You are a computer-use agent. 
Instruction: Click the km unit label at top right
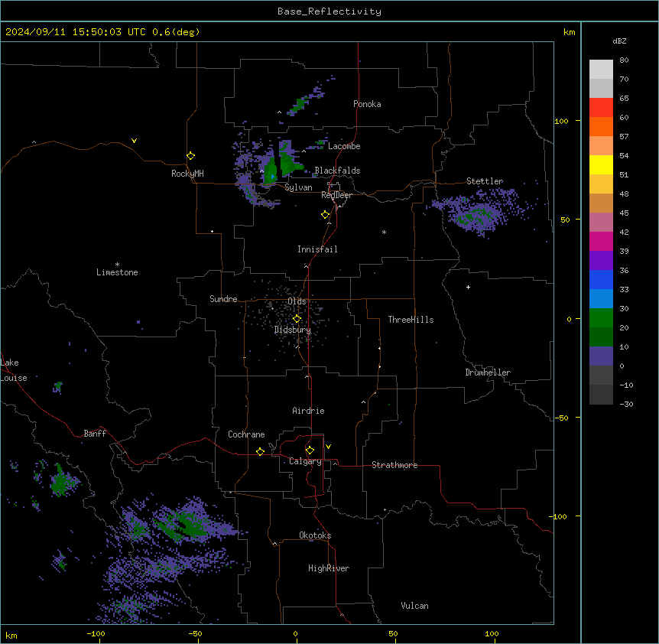click(569, 32)
